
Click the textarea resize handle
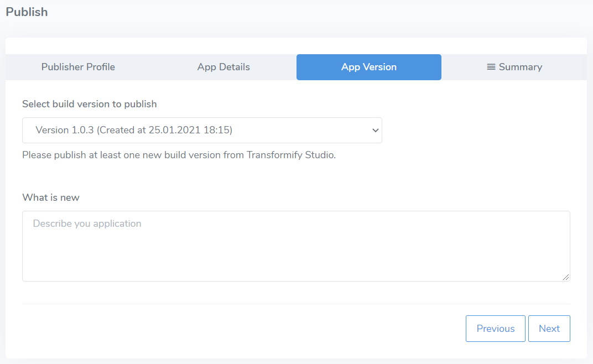pyautogui.click(x=566, y=277)
